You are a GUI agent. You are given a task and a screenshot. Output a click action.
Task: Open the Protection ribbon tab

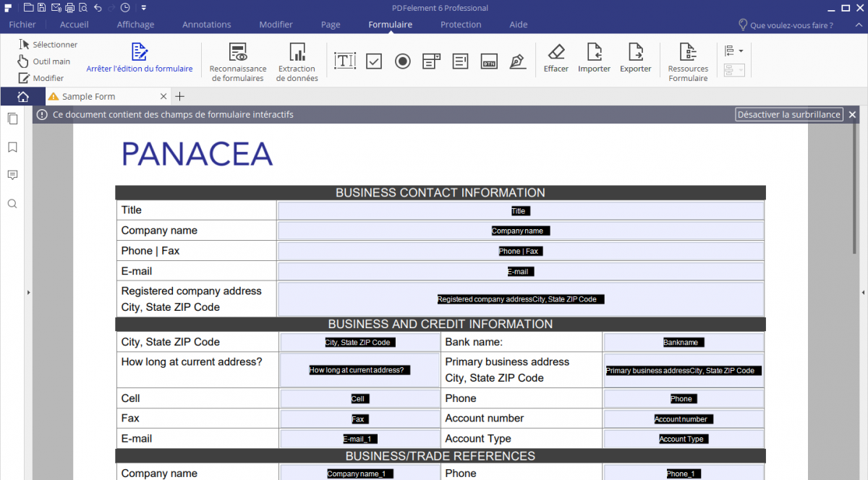click(461, 25)
